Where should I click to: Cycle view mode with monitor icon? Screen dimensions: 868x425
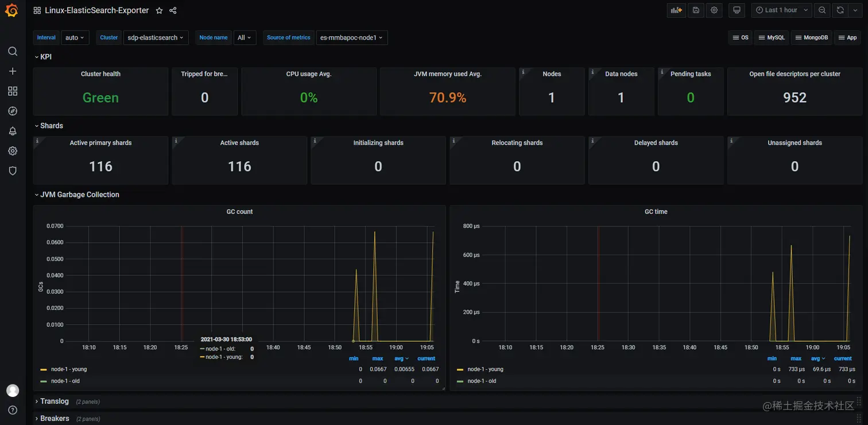(x=737, y=10)
